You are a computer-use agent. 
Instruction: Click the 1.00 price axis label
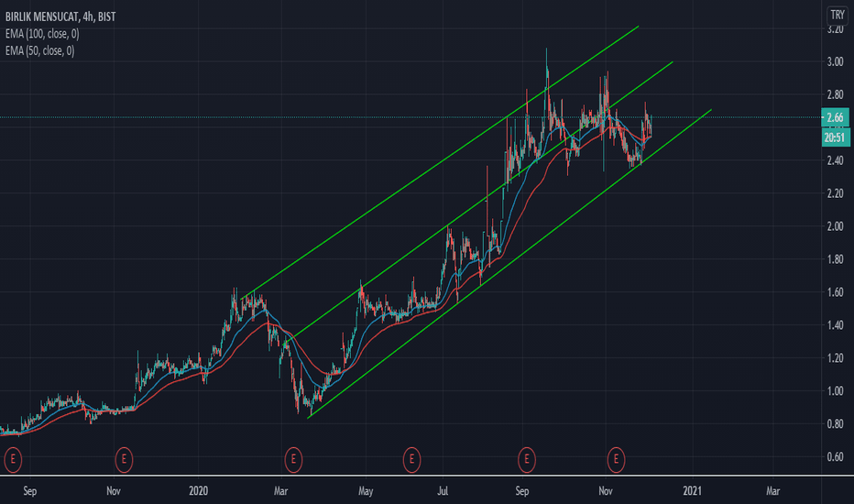[x=835, y=390]
